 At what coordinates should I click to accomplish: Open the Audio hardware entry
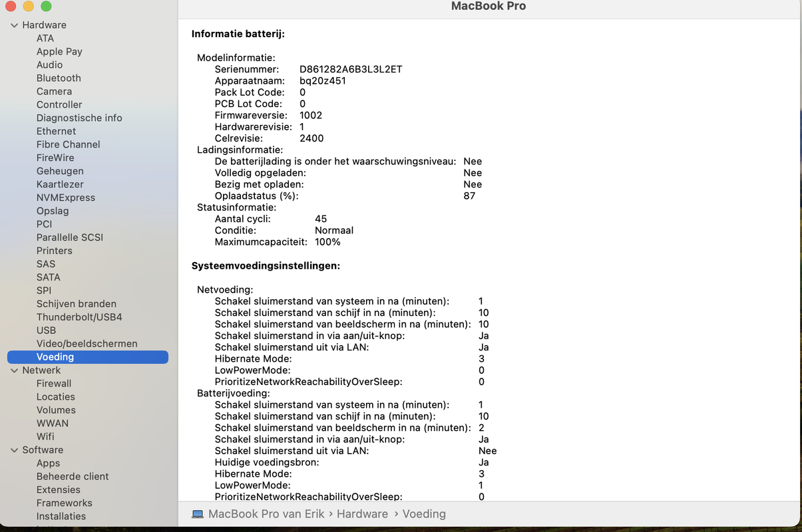(49, 65)
